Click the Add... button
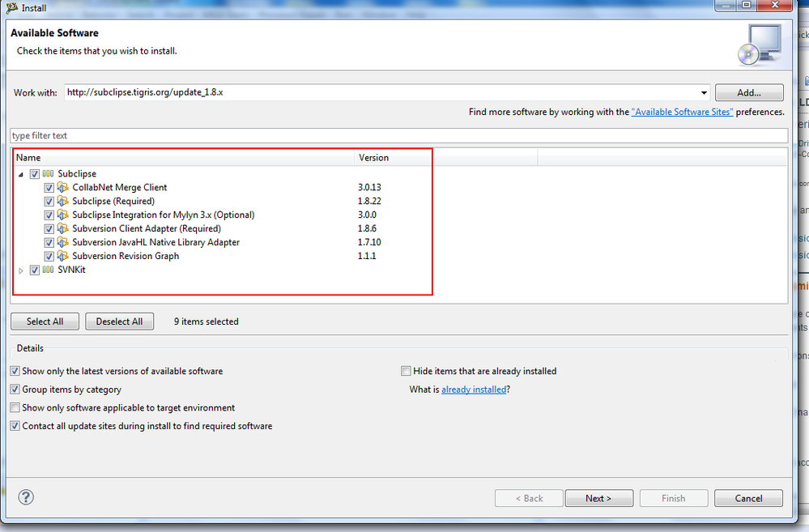The height and width of the screenshot is (532, 809). point(749,93)
